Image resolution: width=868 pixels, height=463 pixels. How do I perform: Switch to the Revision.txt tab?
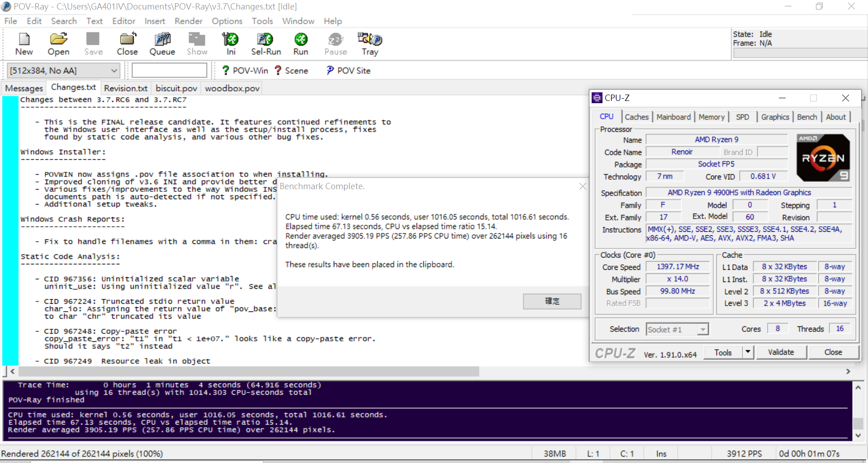126,88
